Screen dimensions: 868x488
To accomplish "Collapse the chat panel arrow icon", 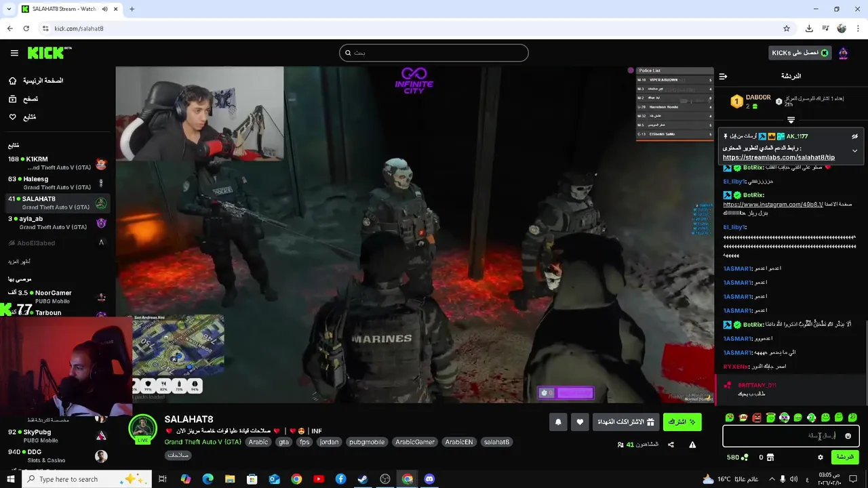I will (723, 76).
